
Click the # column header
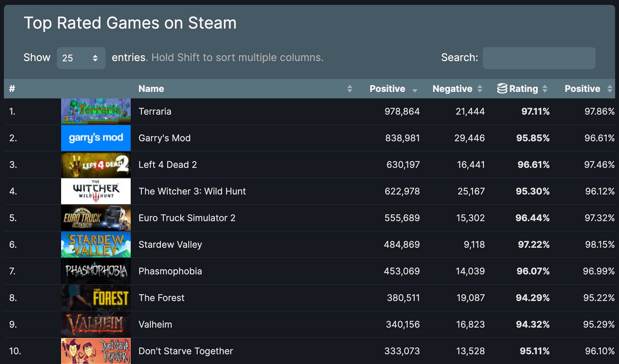coord(12,88)
